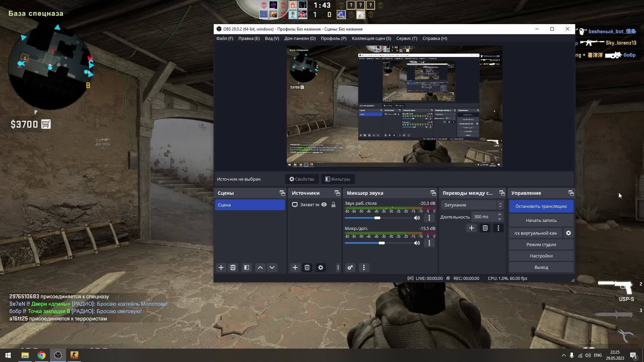Hide the Захват экрана source with eye icon
This screenshot has width=644, height=362.
click(324, 204)
